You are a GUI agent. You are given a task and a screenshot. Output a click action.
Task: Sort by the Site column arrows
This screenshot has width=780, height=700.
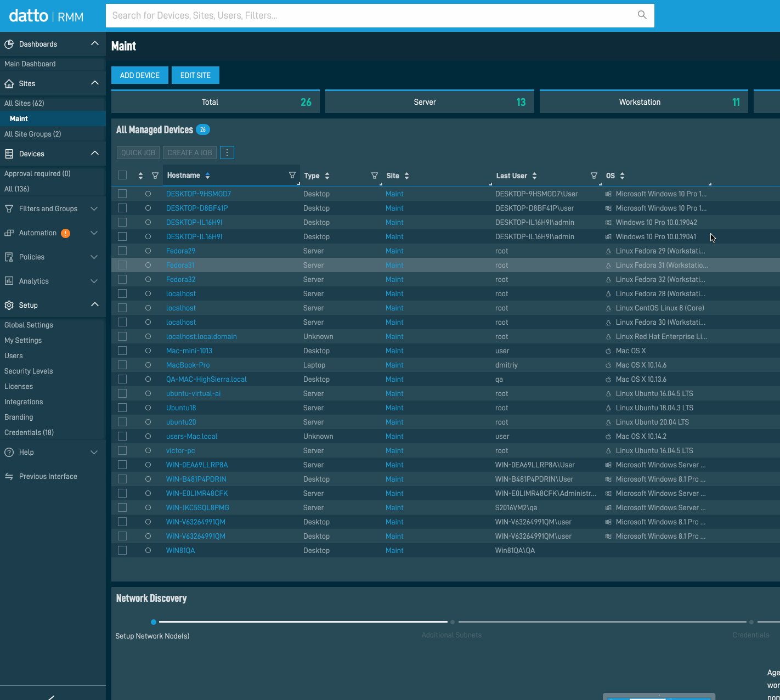click(406, 176)
